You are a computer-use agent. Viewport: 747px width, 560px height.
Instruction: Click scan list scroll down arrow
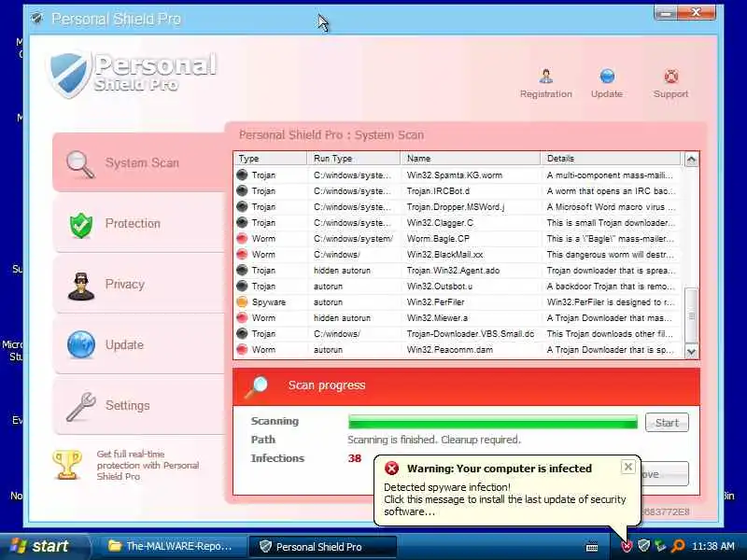coord(691,352)
